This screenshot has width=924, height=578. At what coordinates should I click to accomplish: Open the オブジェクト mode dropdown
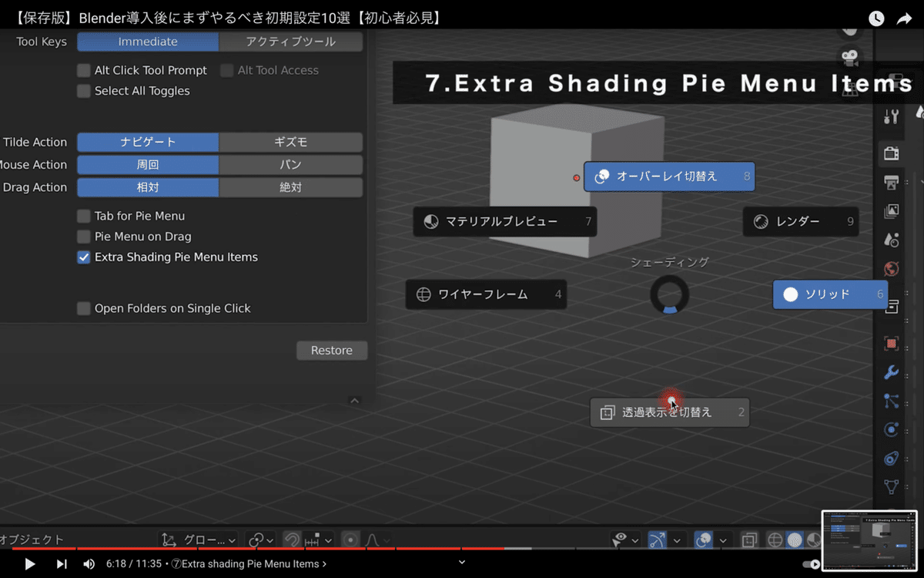31,540
